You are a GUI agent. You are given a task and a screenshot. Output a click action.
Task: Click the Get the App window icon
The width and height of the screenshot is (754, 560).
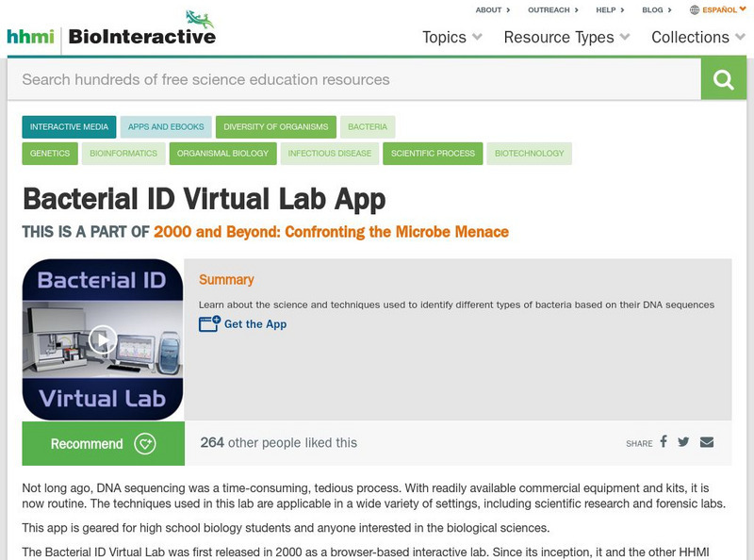209,323
